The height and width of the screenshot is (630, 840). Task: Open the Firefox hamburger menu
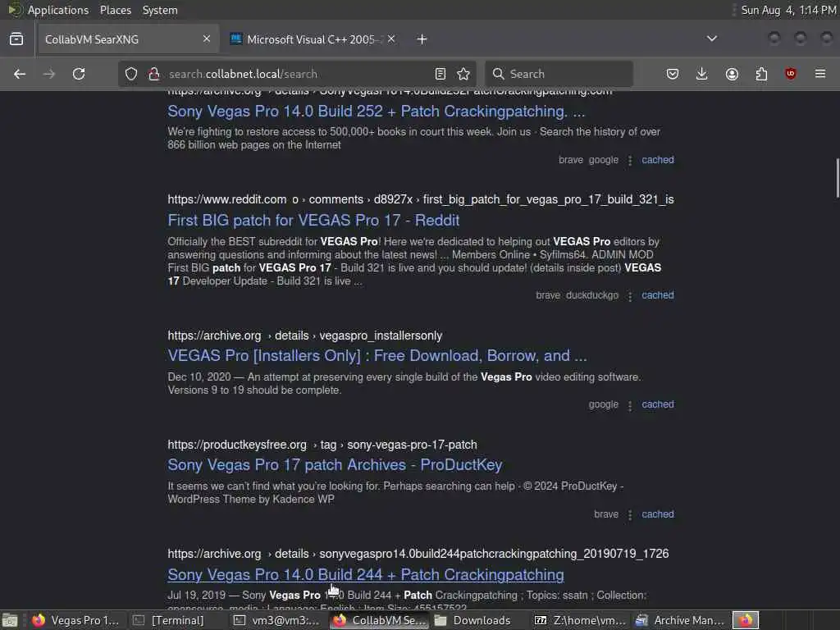(820, 74)
